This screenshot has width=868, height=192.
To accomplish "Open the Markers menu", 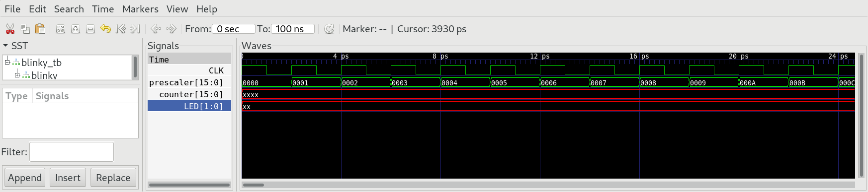I will point(140,9).
